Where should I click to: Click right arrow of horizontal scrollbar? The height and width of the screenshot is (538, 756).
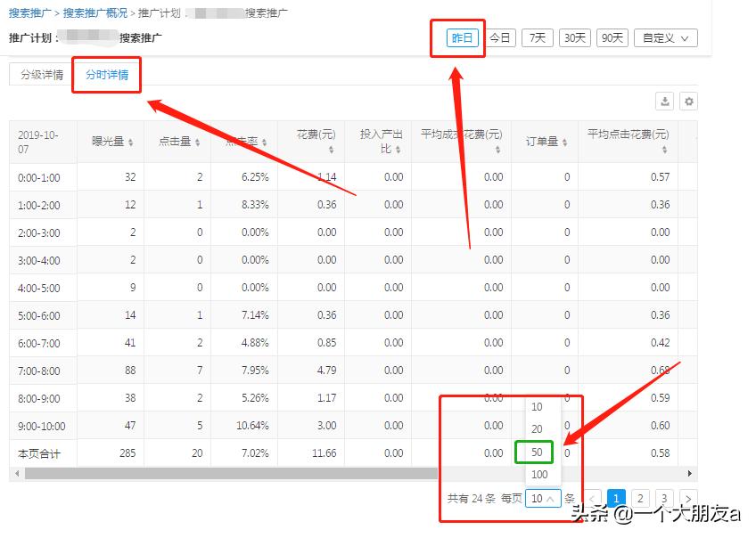[690, 474]
